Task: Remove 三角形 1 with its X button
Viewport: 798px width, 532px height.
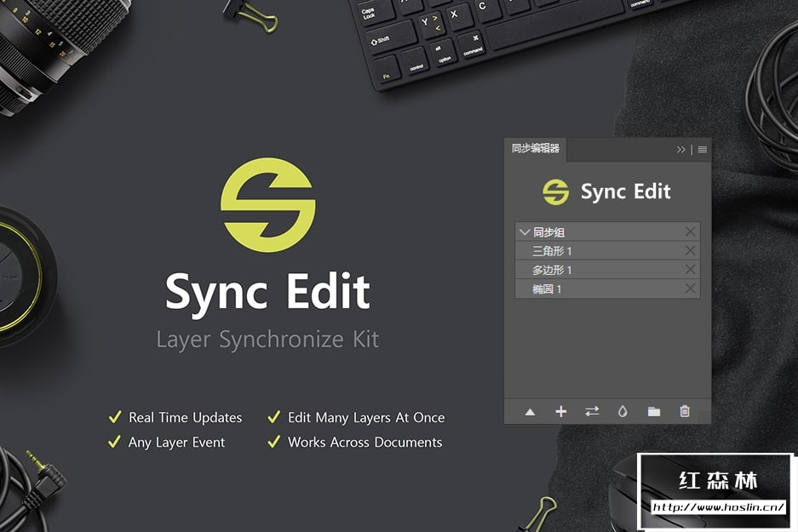Action: (x=690, y=250)
